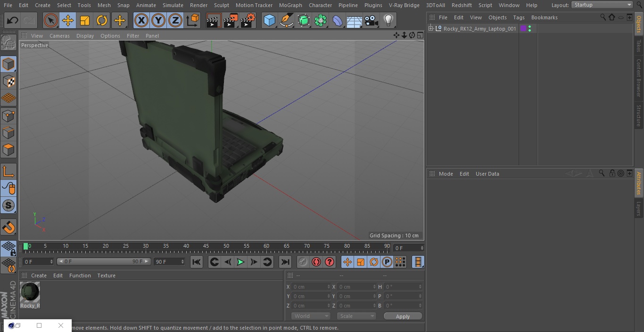This screenshot has width=644, height=332.
Task: Open Object Manager Tags menu
Action: (x=519, y=17)
